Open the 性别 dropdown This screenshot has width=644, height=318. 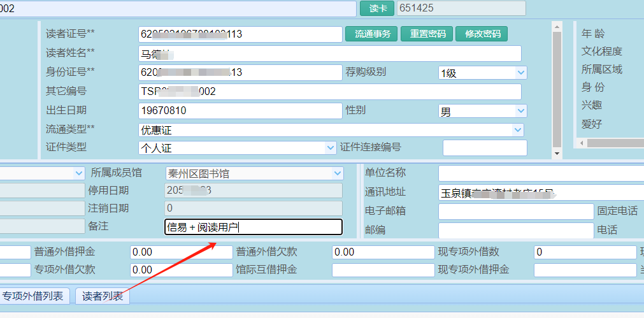[520, 112]
